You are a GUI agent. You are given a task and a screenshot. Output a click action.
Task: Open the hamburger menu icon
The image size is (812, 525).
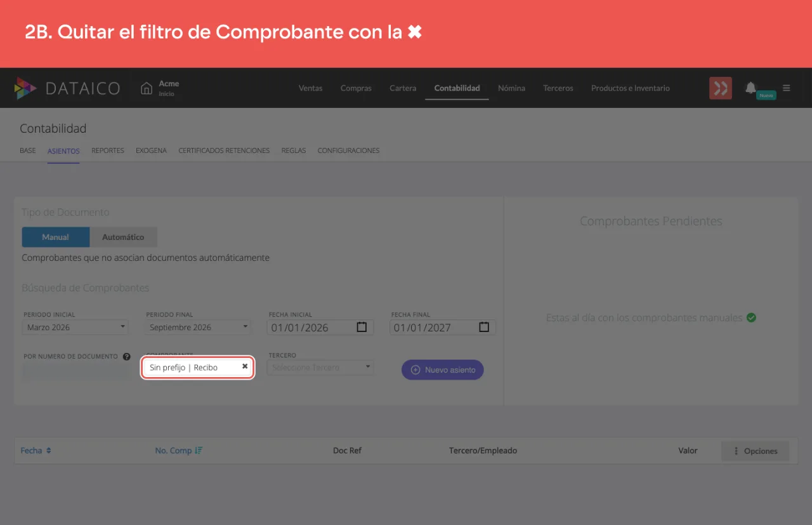pyautogui.click(x=787, y=88)
